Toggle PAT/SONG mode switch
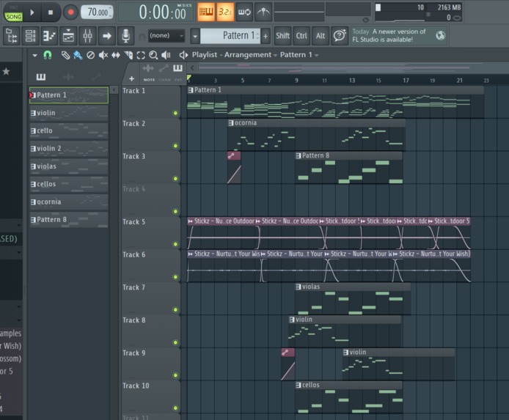 coord(13,12)
